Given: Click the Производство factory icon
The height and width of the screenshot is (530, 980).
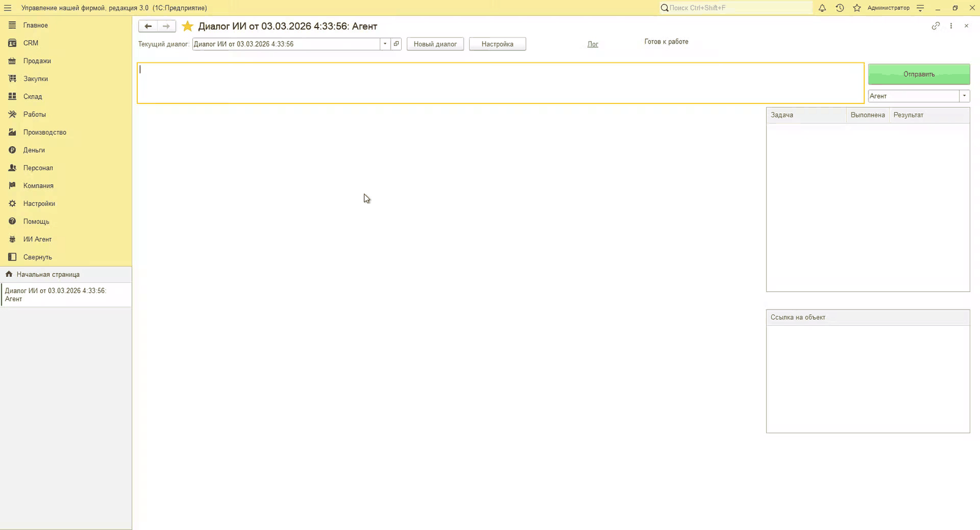Looking at the screenshot, I should (12, 132).
